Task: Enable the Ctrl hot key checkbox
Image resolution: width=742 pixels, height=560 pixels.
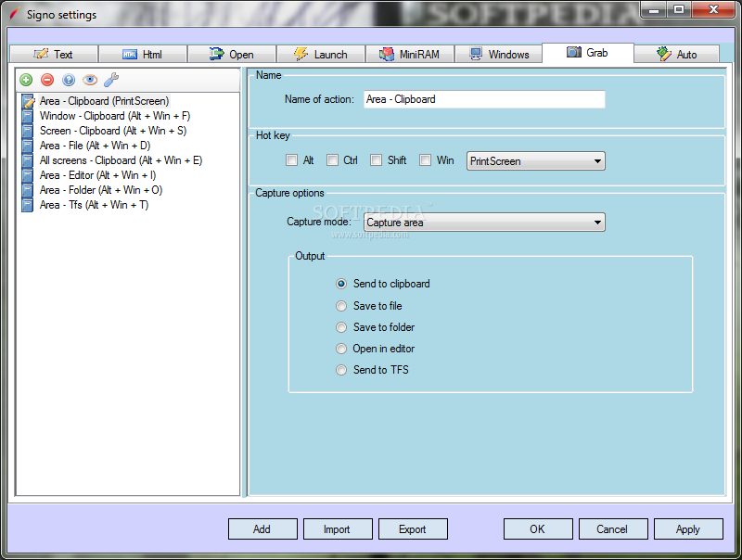Action: pos(332,160)
